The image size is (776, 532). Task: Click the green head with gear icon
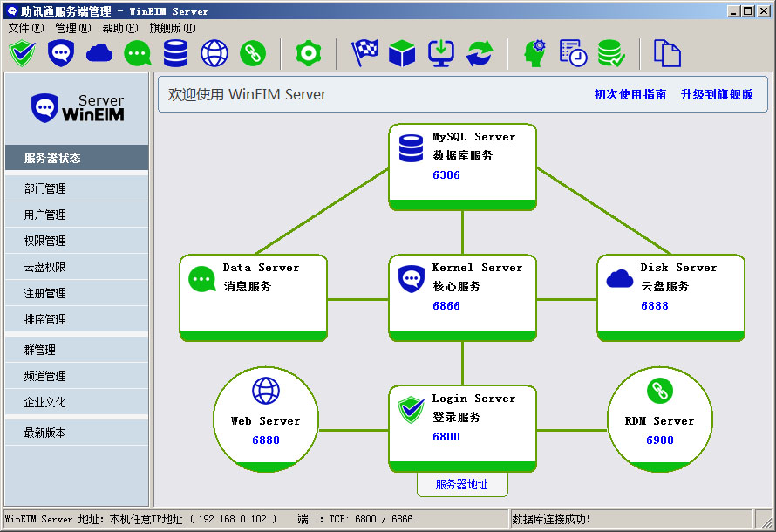point(535,53)
